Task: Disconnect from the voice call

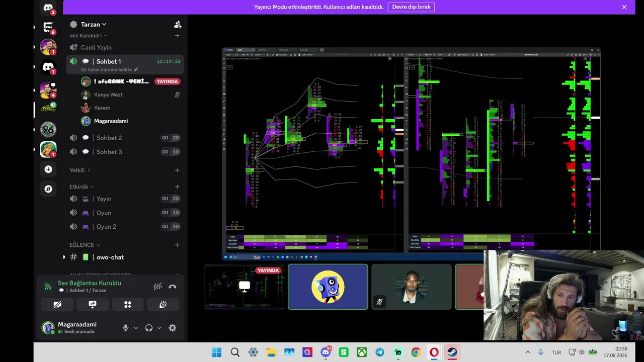Action: (173, 287)
